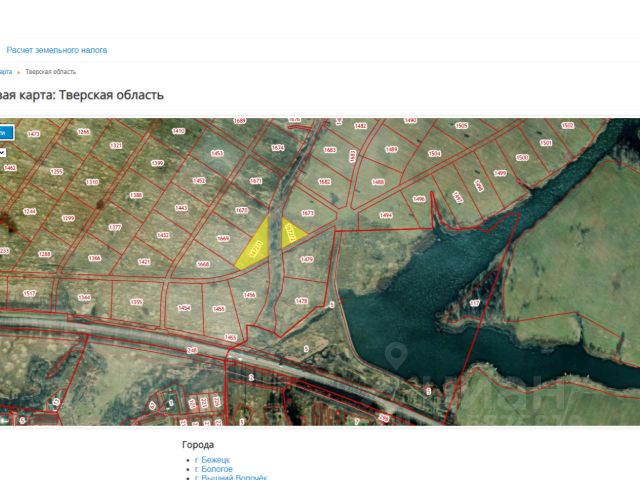Click parcel label 1505
This screenshot has height=480, width=640.
tap(461, 126)
